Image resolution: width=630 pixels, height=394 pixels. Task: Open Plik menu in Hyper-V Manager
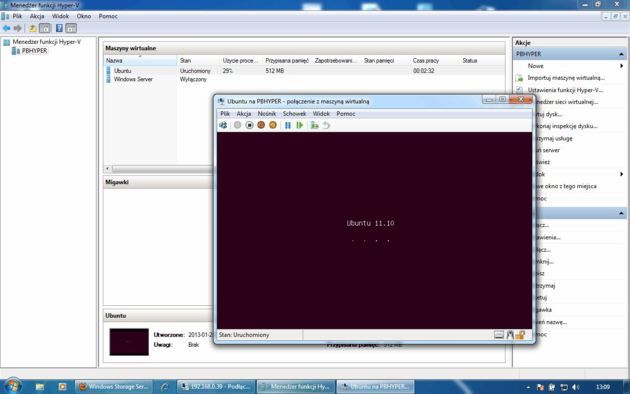17,16
